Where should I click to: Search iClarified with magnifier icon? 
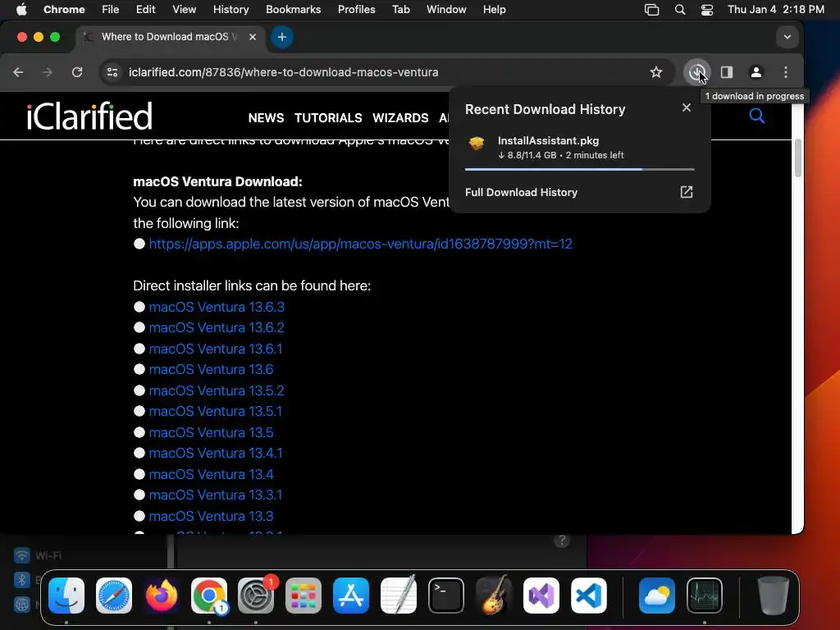pyautogui.click(x=756, y=115)
